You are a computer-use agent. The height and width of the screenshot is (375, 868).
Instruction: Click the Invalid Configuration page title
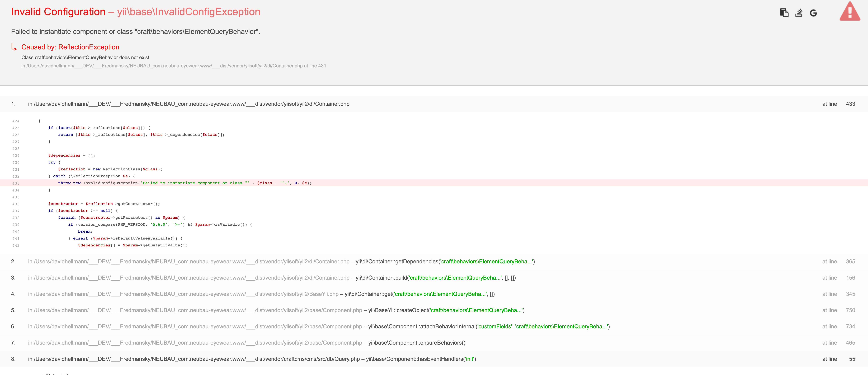(58, 11)
